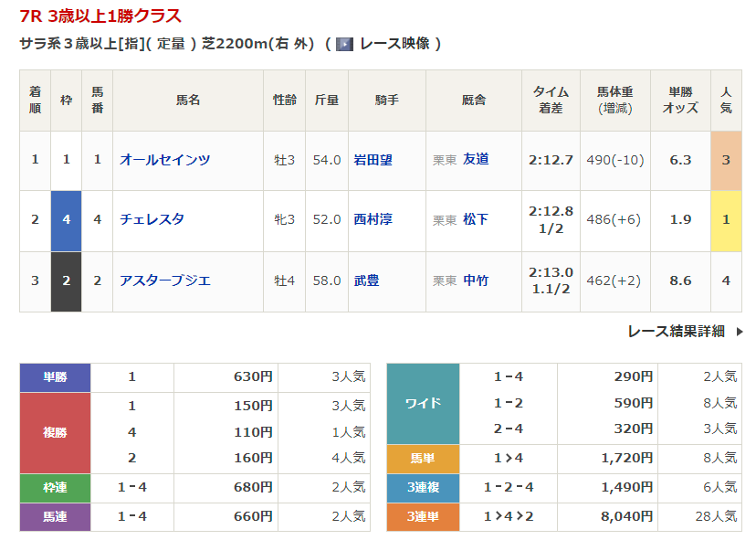Screen dimensions: 756x540
Task: Open horse オールセインツ page
Action: (x=164, y=160)
